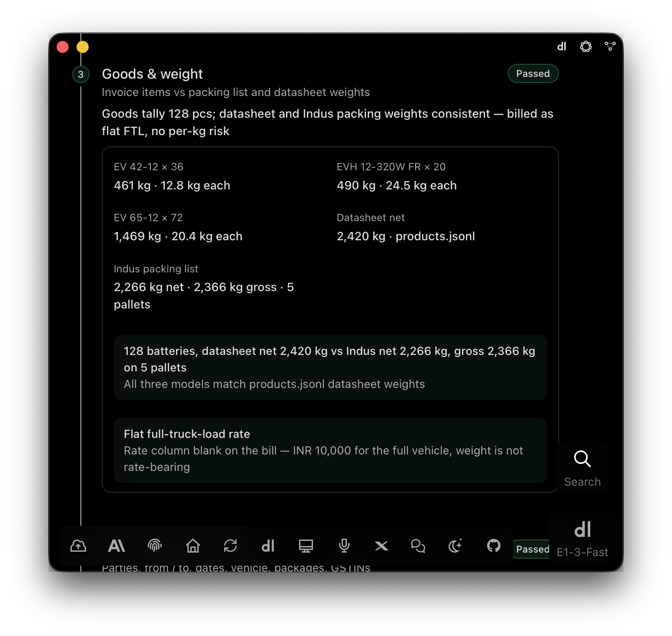The width and height of the screenshot is (672, 636).
Task: Select '461 kg · 12.8 kg each' value
Action: click(172, 185)
